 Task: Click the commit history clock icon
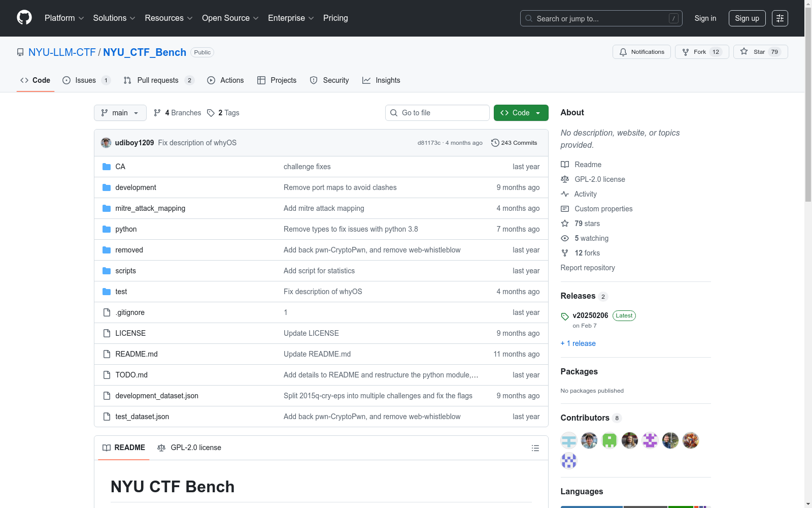[x=495, y=143]
